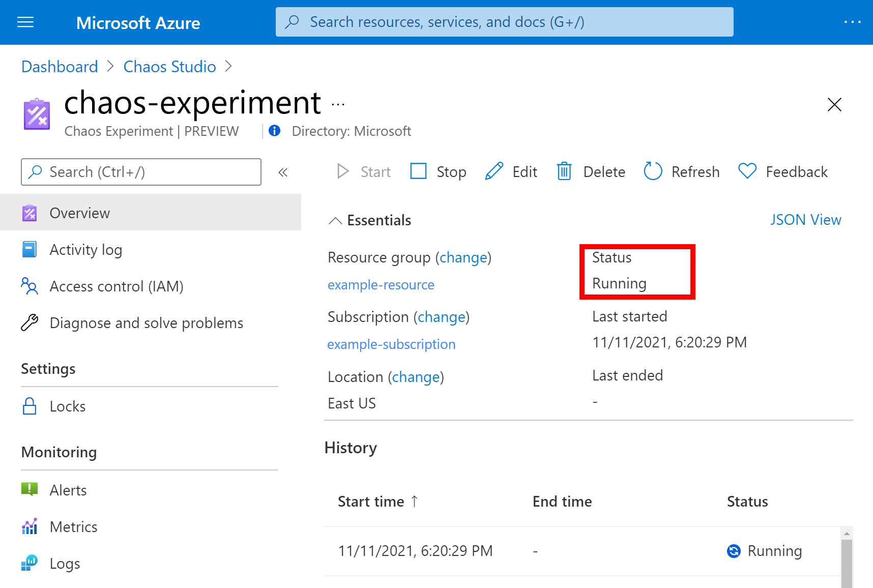Open JSON View of the experiment
This screenshot has height=588, width=873.
coord(805,219)
